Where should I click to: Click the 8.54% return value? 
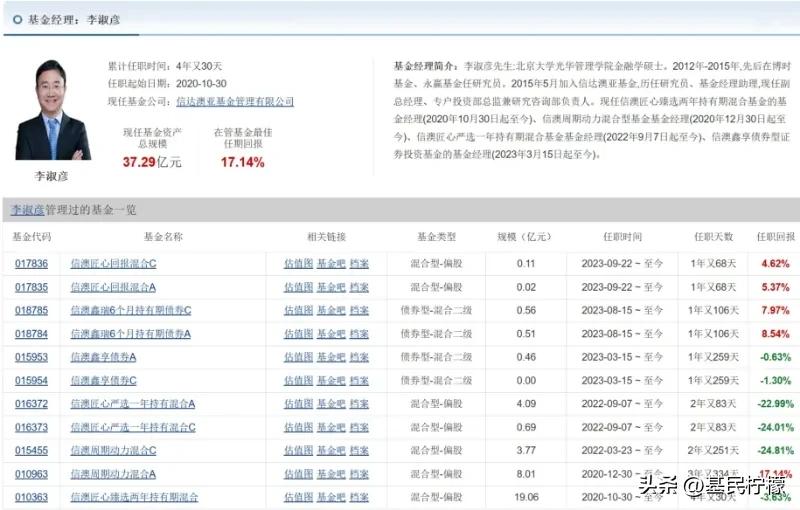click(776, 334)
